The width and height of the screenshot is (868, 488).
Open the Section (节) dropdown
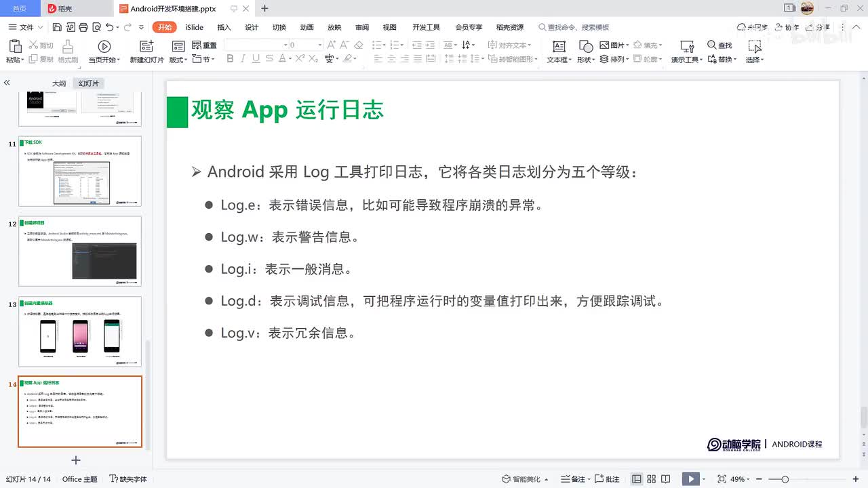(204, 60)
